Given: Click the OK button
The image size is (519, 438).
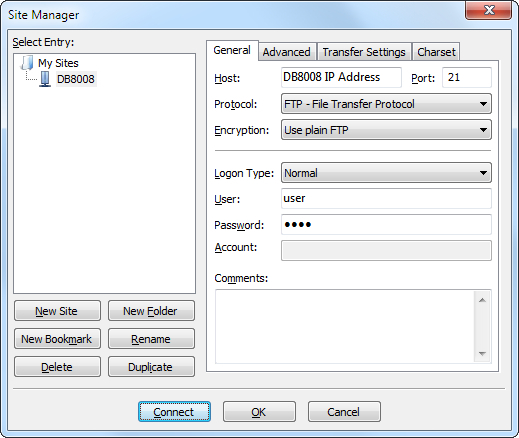Looking at the screenshot, I should [259, 412].
